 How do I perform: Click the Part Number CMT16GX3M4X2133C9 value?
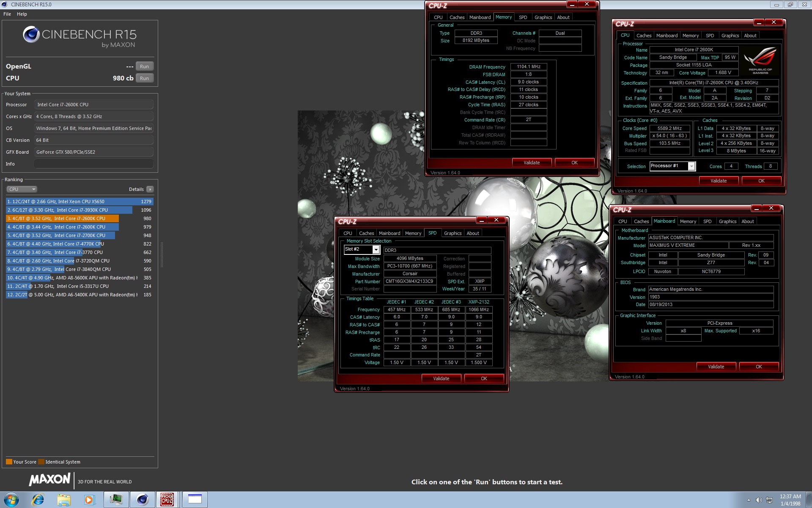pyautogui.click(x=409, y=281)
